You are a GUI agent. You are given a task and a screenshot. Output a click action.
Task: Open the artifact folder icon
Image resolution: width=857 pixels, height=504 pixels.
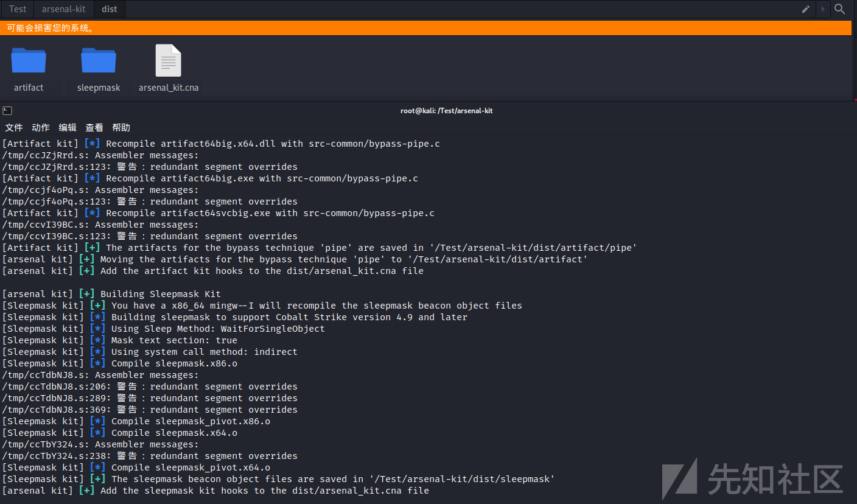point(29,60)
